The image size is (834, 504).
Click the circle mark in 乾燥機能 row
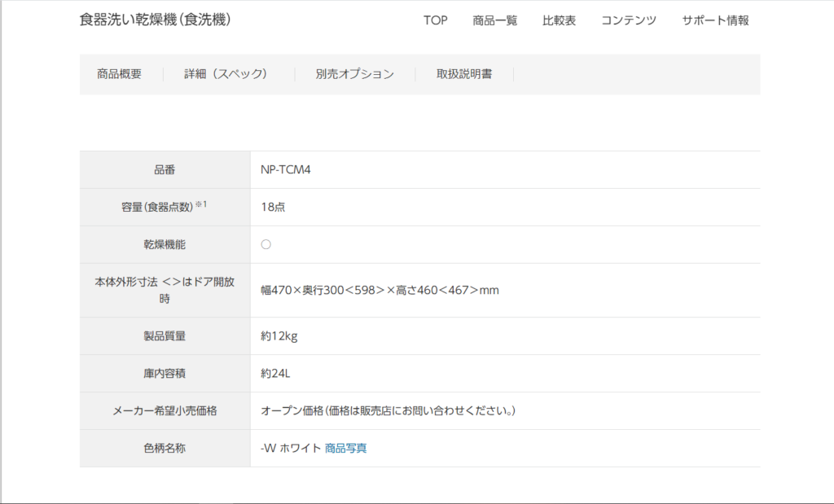[x=266, y=244]
